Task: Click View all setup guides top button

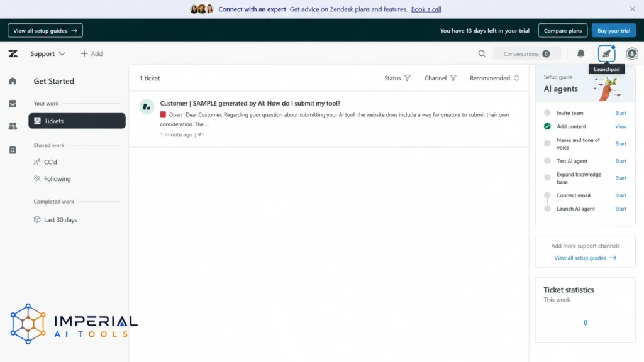Action: (x=45, y=30)
